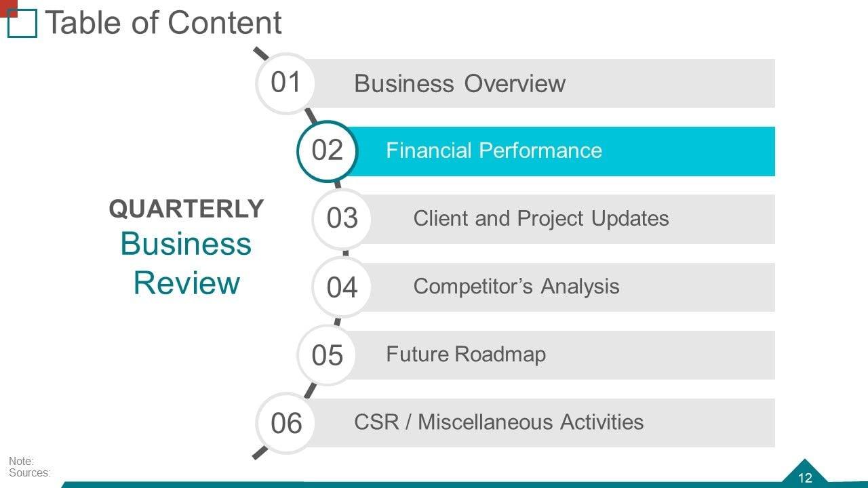Click the page number 12 badge
The image size is (868, 488).
point(805,477)
